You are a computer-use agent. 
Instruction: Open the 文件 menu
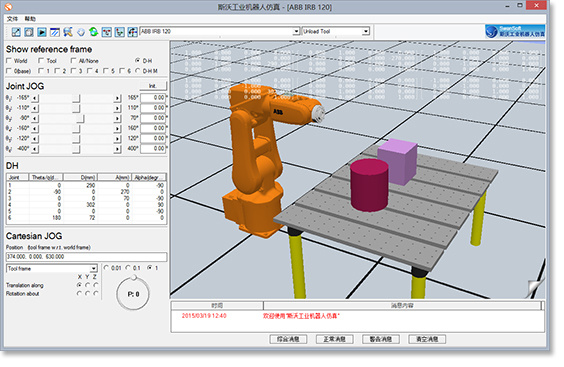(x=12, y=19)
